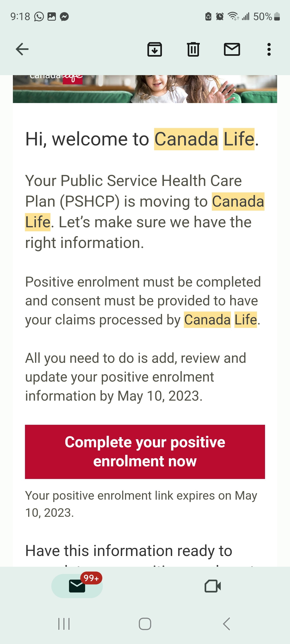Tap the Complete your positive enrolment button
Image resolution: width=290 pixels, height=644 pixels.
[145, 452]
